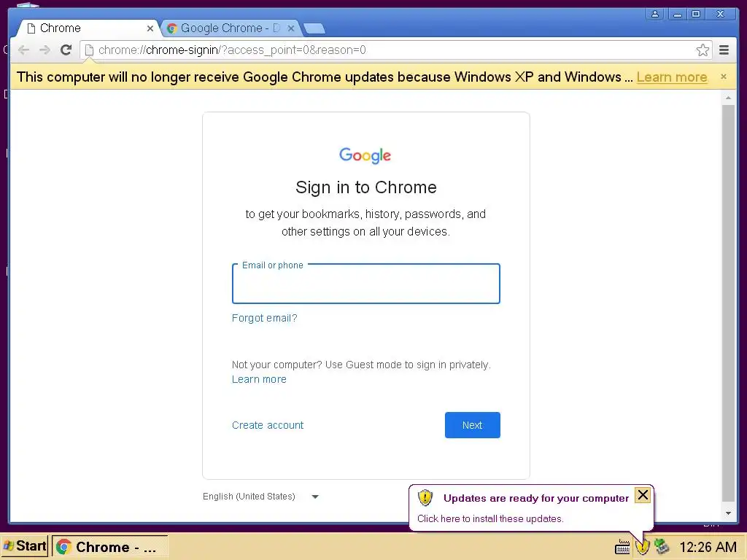Minimize the Chrome window
Viewport: 747px width, 560px height.
(677, 15)
